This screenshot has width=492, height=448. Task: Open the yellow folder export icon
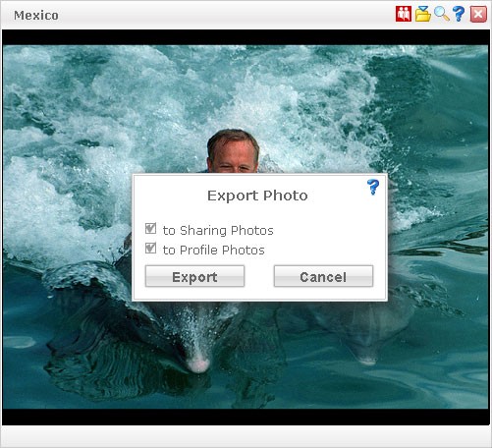(x=422, y=14)
